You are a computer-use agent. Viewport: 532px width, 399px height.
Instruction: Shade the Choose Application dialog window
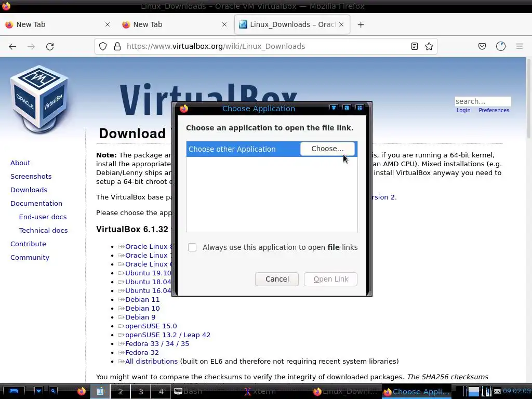334,108
